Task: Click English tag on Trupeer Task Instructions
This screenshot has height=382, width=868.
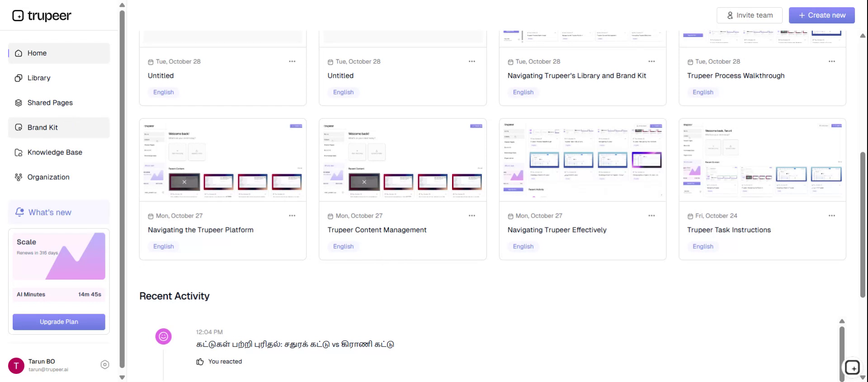Action: (703, 247)
